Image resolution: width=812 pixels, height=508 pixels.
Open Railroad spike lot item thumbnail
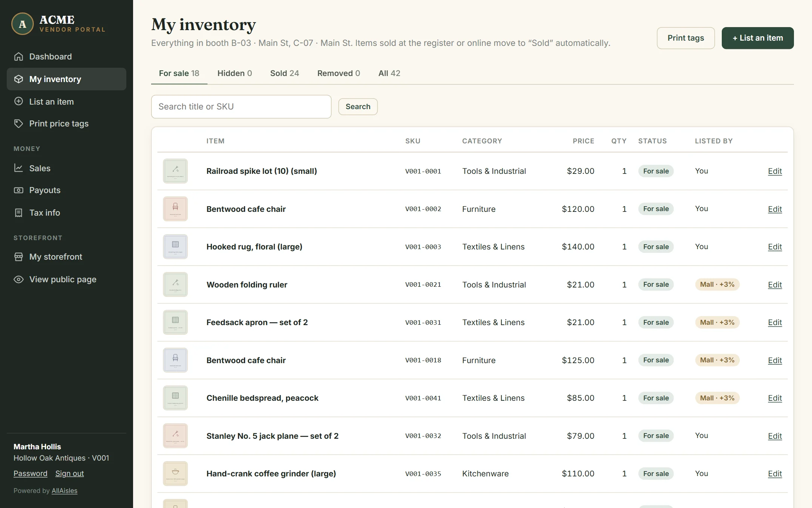click(175, 171)
